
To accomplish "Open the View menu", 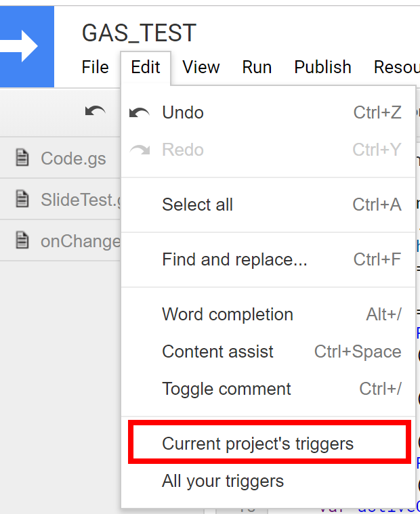I will tap(201, 68).
